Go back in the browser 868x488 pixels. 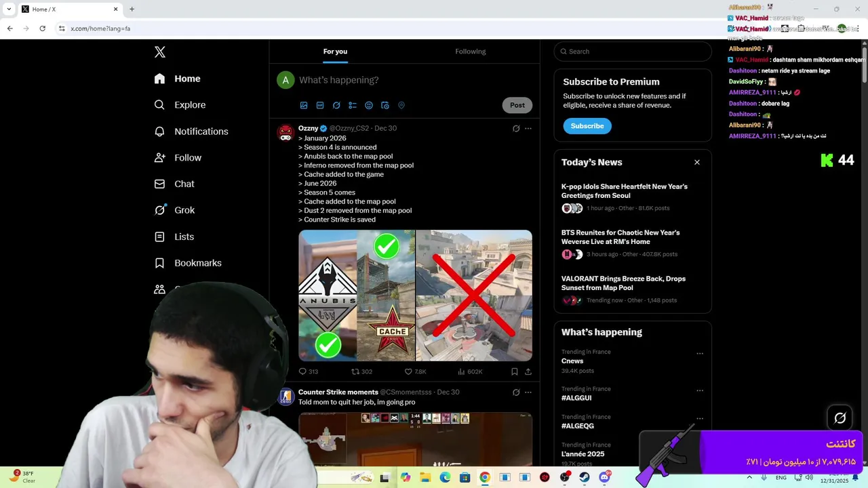click(x=9, y=28)
